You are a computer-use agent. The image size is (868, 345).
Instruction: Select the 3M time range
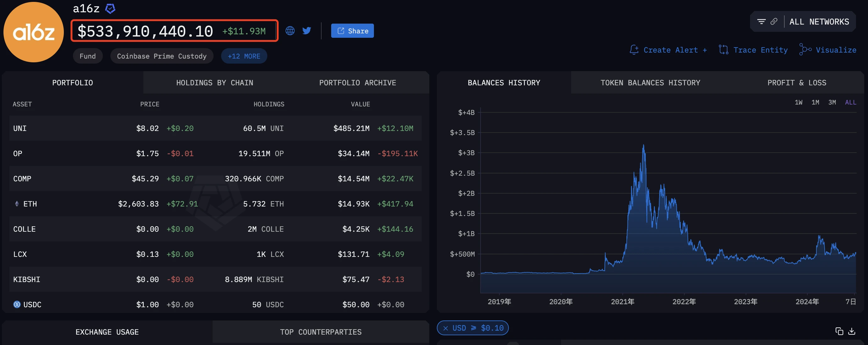click(832, 102)
